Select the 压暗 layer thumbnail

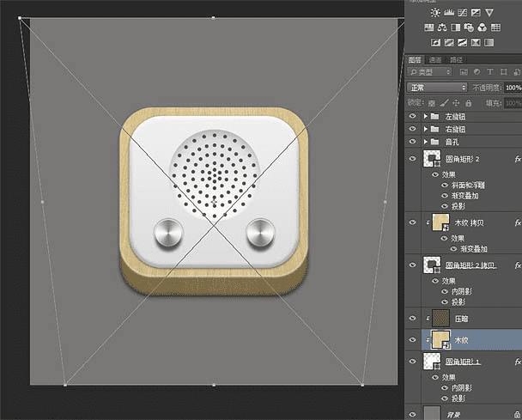click(x=440, y=318)
